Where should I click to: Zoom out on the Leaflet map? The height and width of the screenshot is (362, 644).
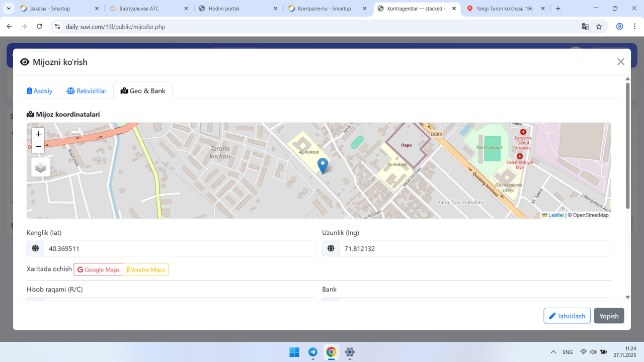(x=38, y=146)
